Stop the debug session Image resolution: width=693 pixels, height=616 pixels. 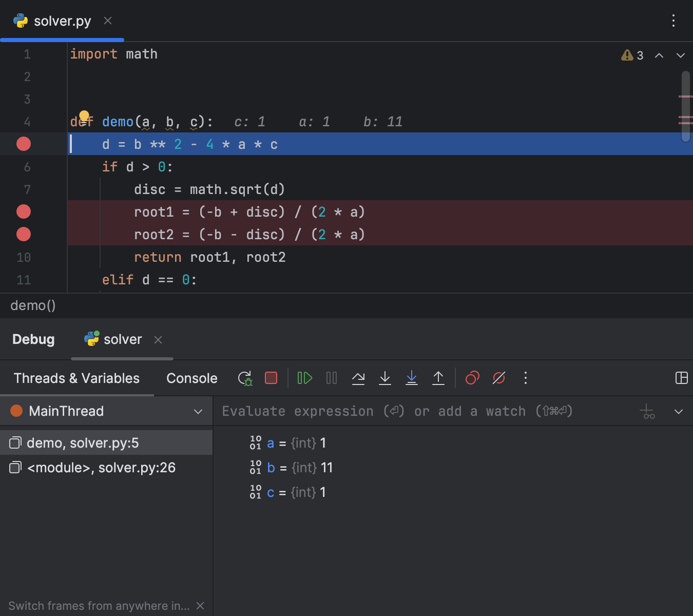click(271, 378)
